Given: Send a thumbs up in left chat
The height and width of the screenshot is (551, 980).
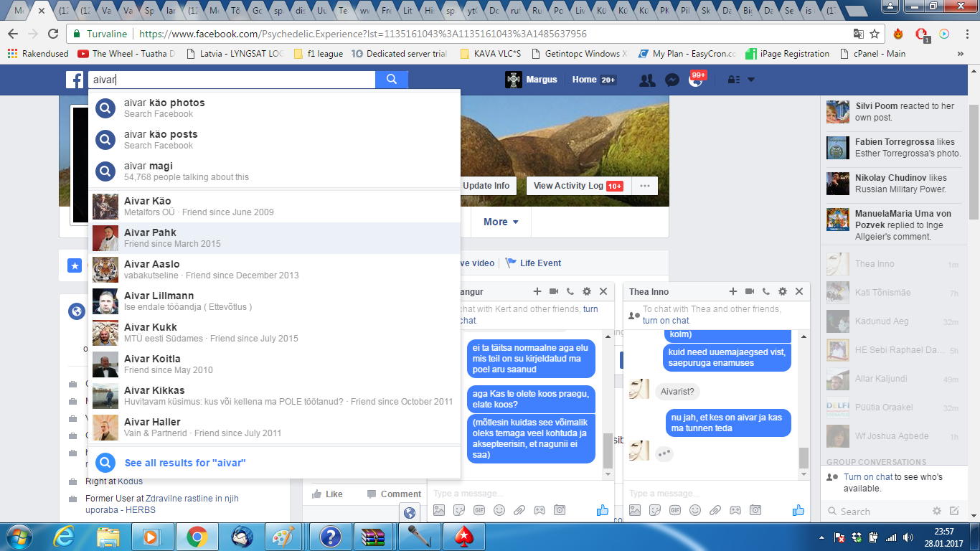Looking at the screenshot, I should coord(602,510).
